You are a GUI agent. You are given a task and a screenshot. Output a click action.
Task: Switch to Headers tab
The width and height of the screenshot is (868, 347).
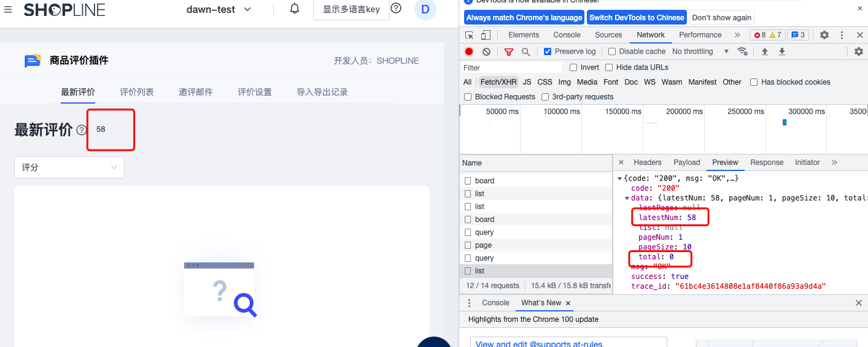[648, 162]
